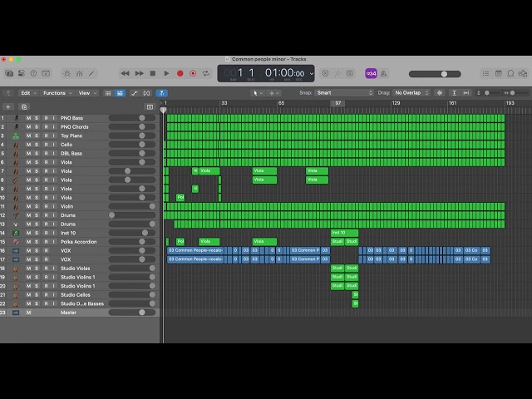The height and width of the screenshot is (399, 532).
Task: Adjust the master volume slider
Action: click(435, 74)
